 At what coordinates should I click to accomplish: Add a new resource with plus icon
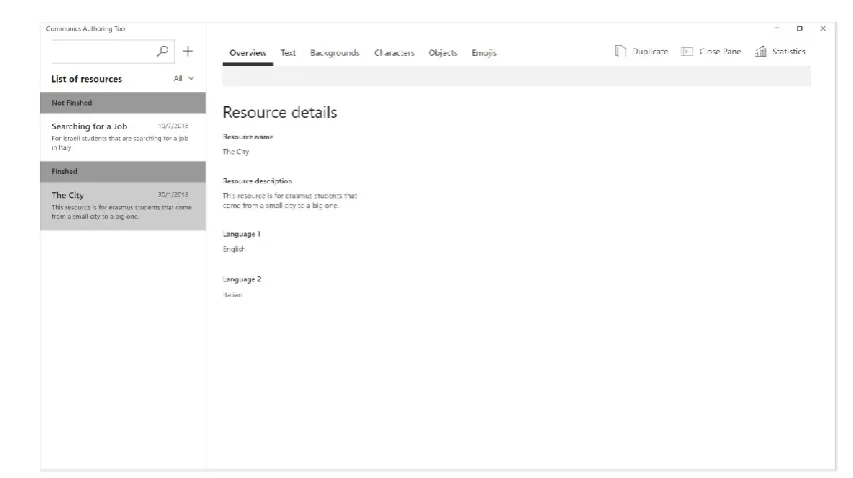coord(188,51)
